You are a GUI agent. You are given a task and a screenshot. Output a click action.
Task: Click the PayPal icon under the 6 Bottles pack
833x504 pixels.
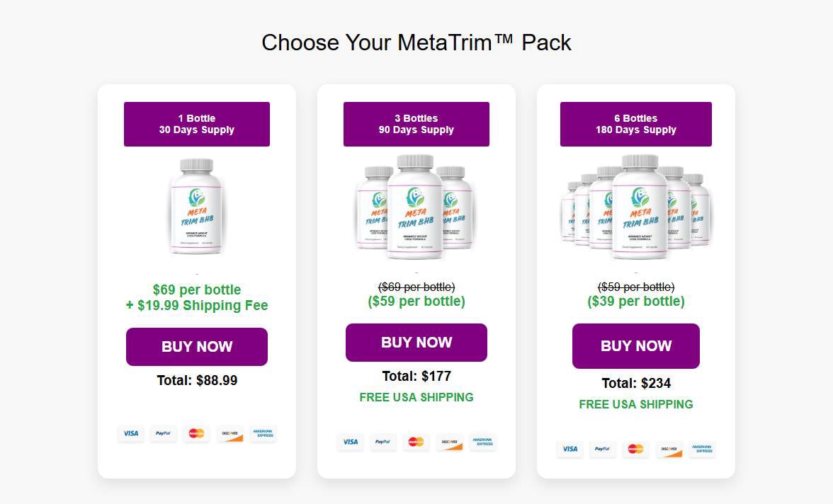603,449
